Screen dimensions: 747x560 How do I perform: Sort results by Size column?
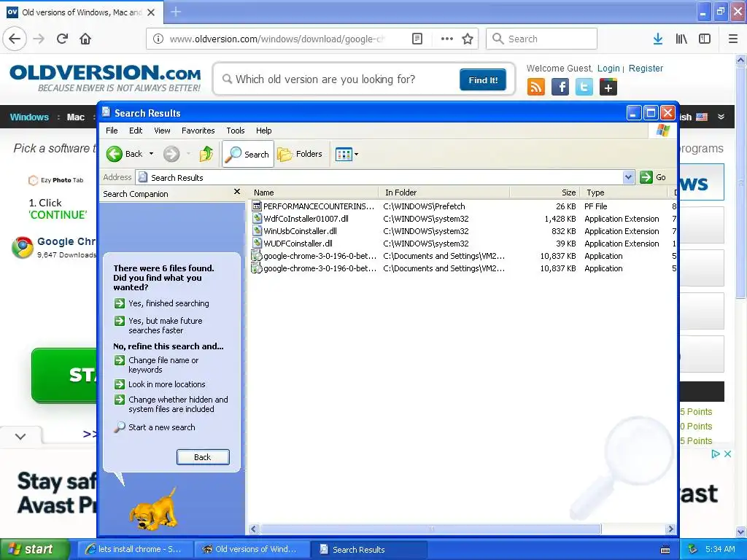pyautogui.click(x=544, y=192)
